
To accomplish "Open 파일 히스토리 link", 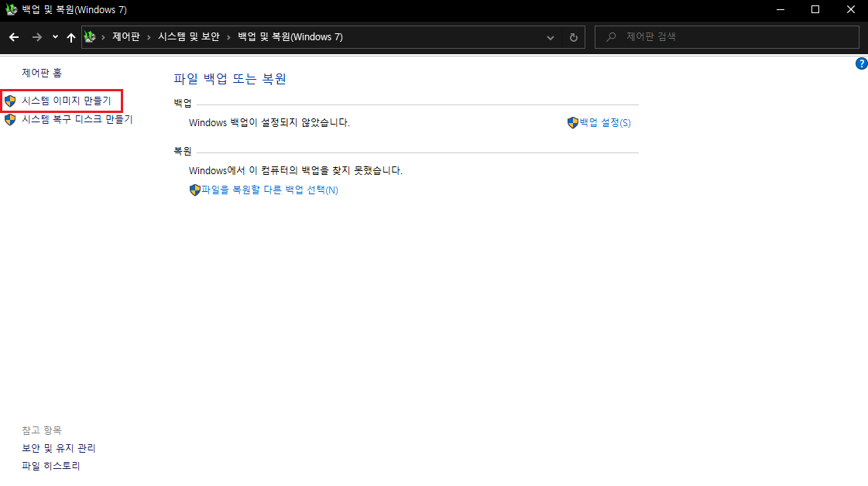I will pos(51,466).
